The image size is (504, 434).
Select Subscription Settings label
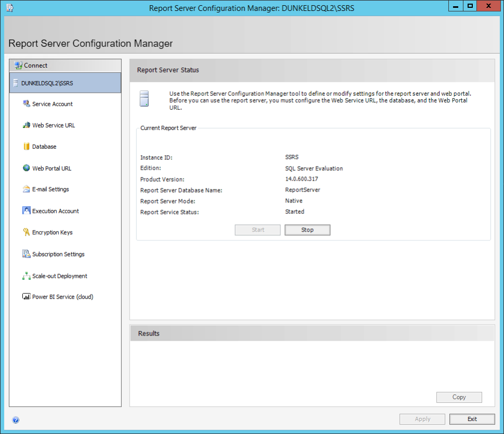[x=58, y=254]
